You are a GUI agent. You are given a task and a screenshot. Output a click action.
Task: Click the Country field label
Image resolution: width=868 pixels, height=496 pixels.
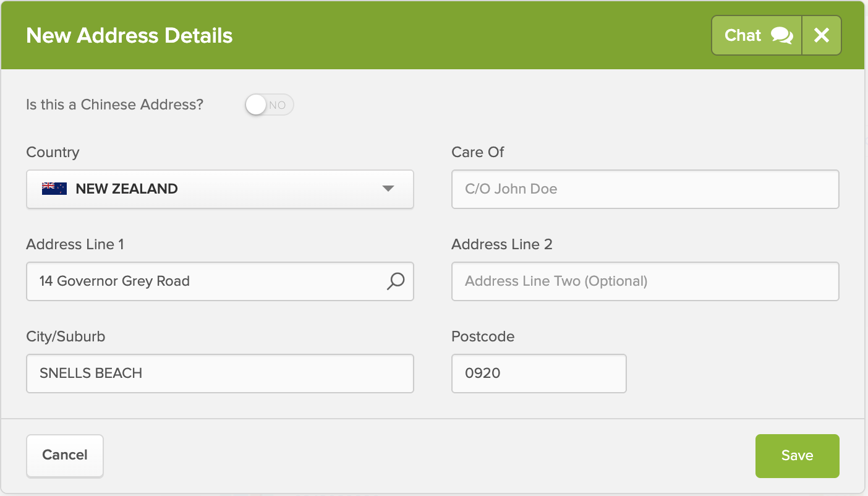pyautogui.click(x=53, y=152)
